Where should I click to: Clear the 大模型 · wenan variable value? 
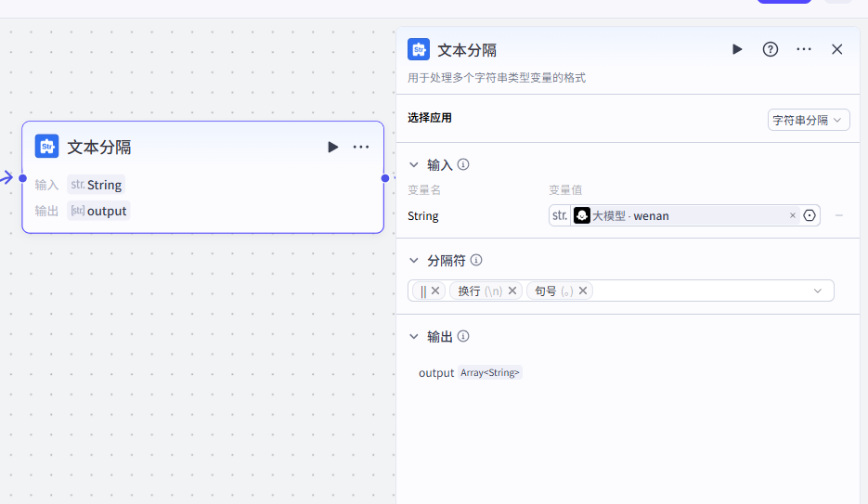793,215
